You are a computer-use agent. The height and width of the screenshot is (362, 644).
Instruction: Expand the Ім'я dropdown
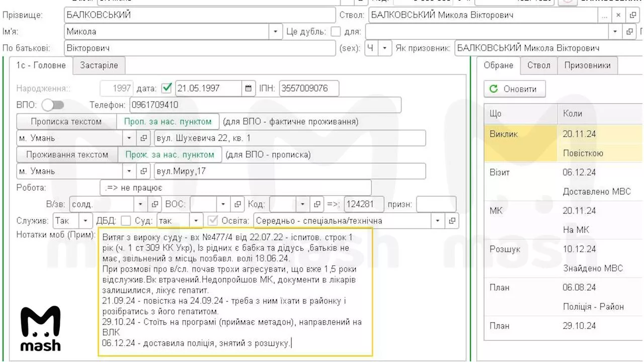(x=275, y=32)
